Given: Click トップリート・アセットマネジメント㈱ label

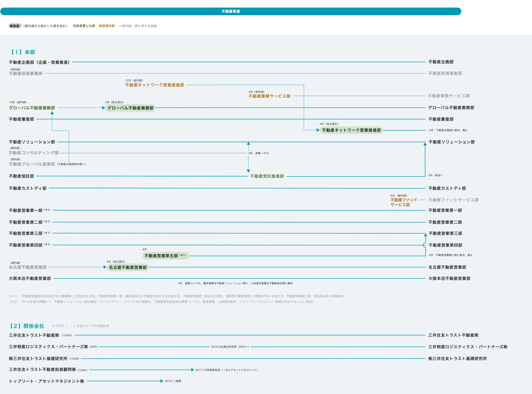Looking at the screenshot, I should 46,381.
